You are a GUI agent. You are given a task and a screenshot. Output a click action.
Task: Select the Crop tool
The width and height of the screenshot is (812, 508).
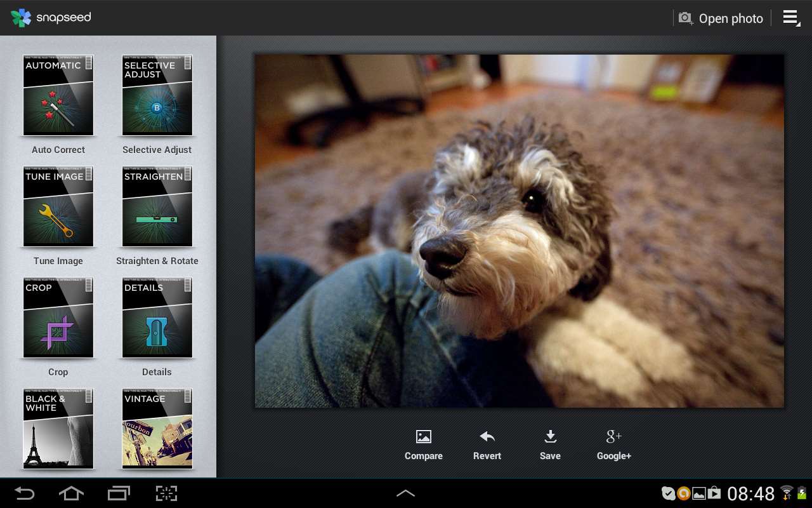coord(58,317)
